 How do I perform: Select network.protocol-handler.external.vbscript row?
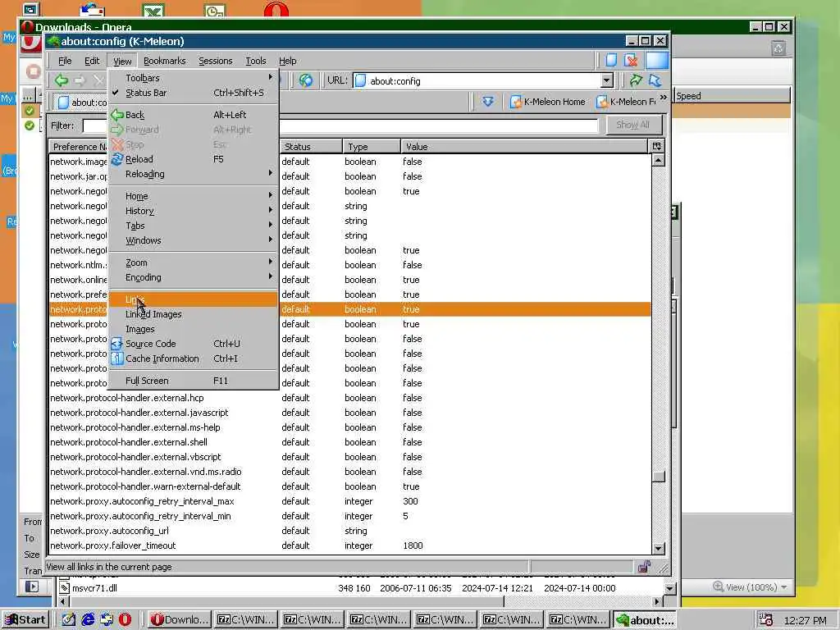click(349, 457)
